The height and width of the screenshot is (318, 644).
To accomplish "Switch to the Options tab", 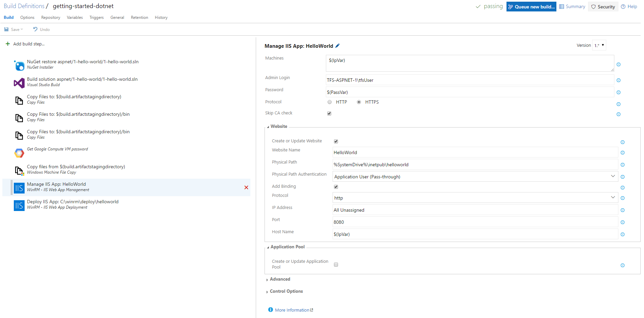I will (27, 17).
